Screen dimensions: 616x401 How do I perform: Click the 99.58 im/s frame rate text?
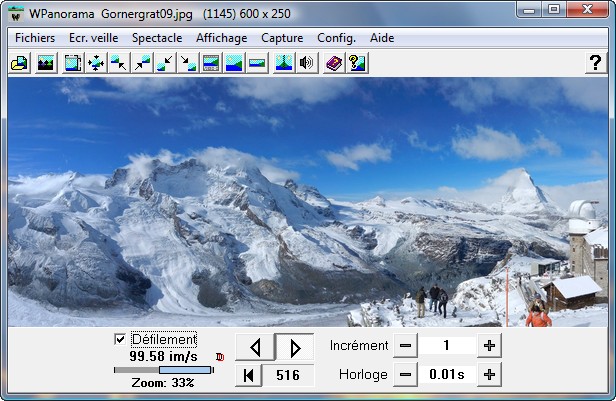click(163, 357)
